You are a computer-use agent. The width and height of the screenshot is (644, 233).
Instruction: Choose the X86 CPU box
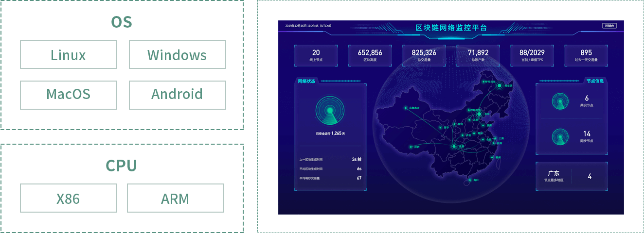tap(69, 198)
